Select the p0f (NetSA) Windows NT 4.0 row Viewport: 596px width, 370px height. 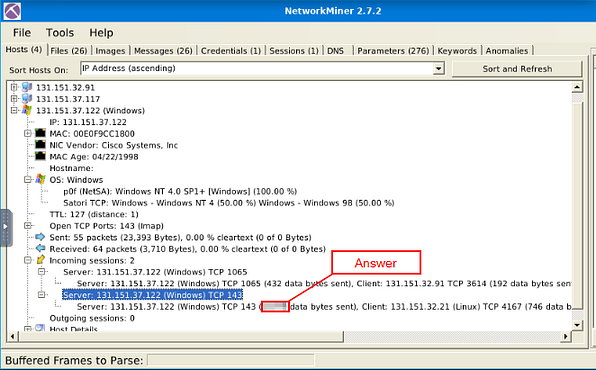click(180, 191)
